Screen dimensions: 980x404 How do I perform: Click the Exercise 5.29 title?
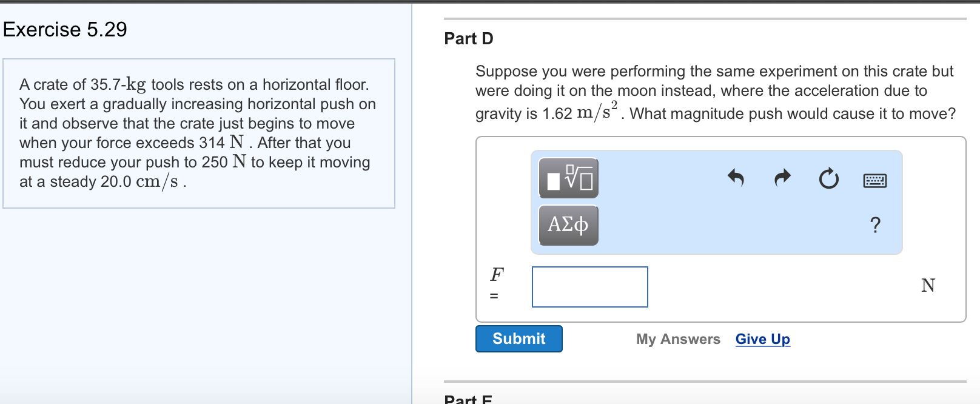[x=64, y=29]
